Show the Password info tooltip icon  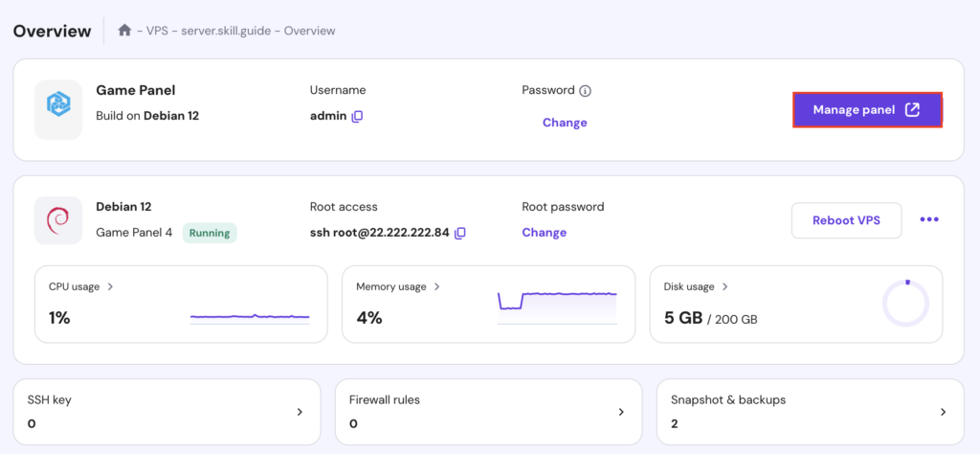tap(585, 91)
